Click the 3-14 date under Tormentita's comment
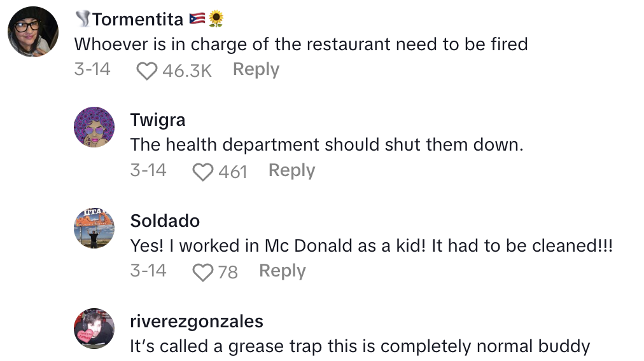This screenshot has width=644, height=361. [92, 69]
